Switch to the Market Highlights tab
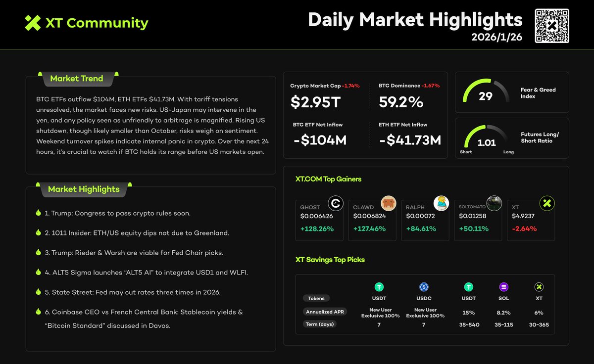Image resolution: width=594 pixels, height=364 pixels. click(x=83, y=189)
